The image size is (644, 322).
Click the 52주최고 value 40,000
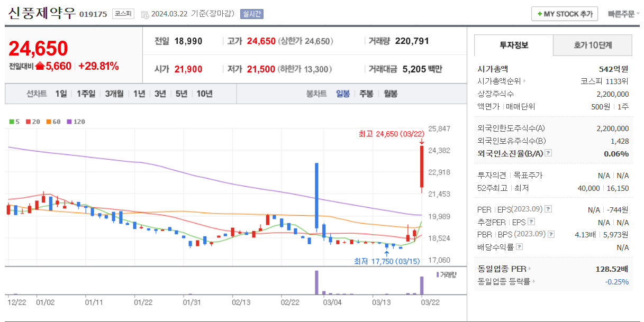589,188
